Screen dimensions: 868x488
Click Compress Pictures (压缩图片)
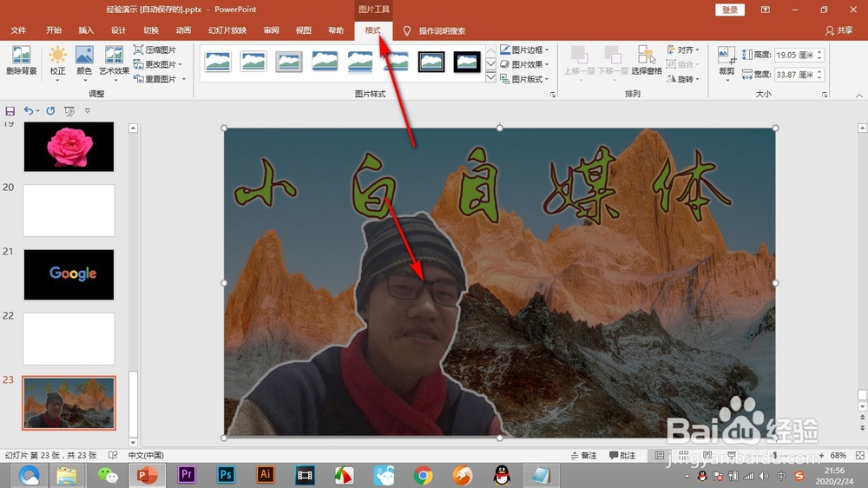pyautogui.click(x=155, y=49)
